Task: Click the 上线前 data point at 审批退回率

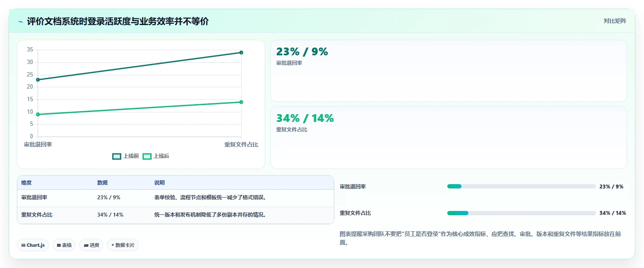Action: tap(38, 80)
